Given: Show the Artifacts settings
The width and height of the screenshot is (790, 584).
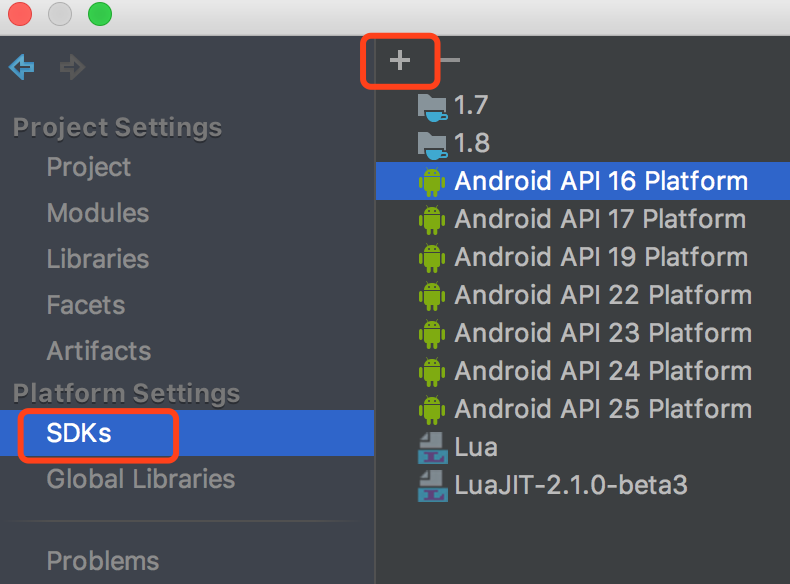Looking at the screenshot, I should [98, 351].
